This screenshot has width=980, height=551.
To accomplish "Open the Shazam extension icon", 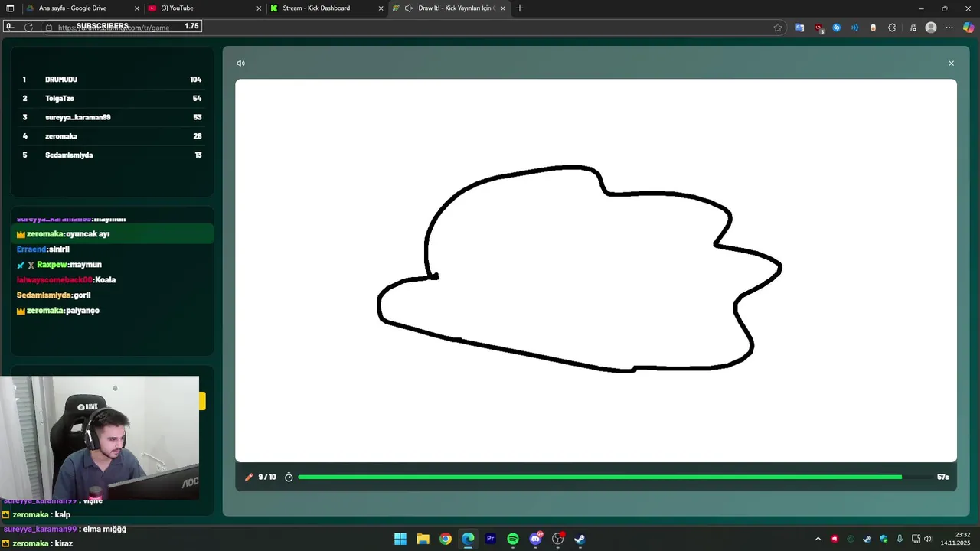I will 837,28.
